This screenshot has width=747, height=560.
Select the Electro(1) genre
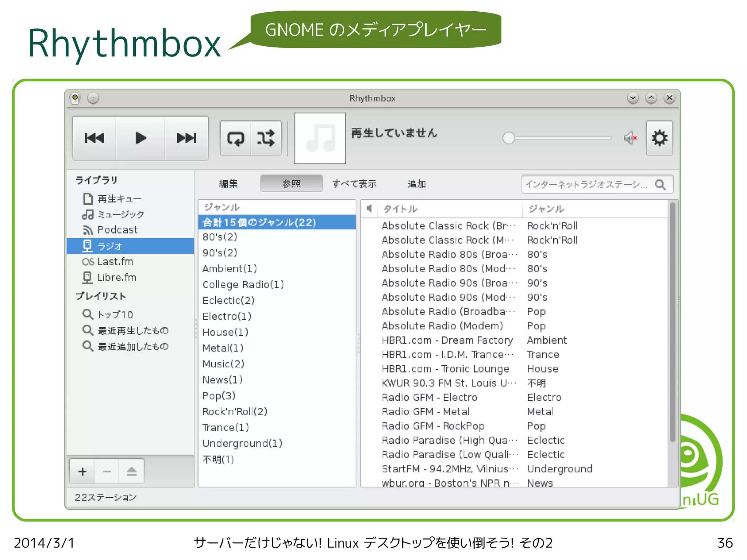point(277,316)
